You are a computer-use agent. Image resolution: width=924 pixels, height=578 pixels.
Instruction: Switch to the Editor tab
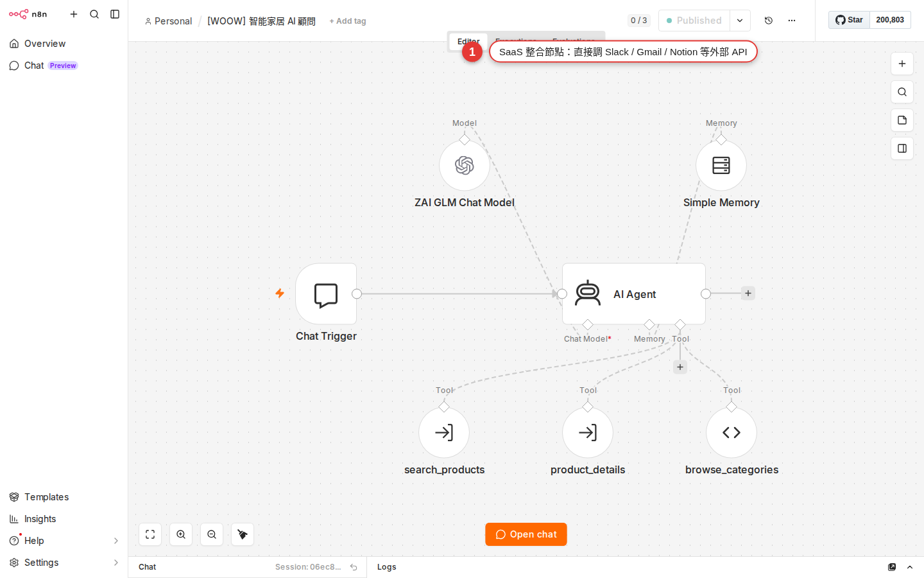[x=468, y=41]
